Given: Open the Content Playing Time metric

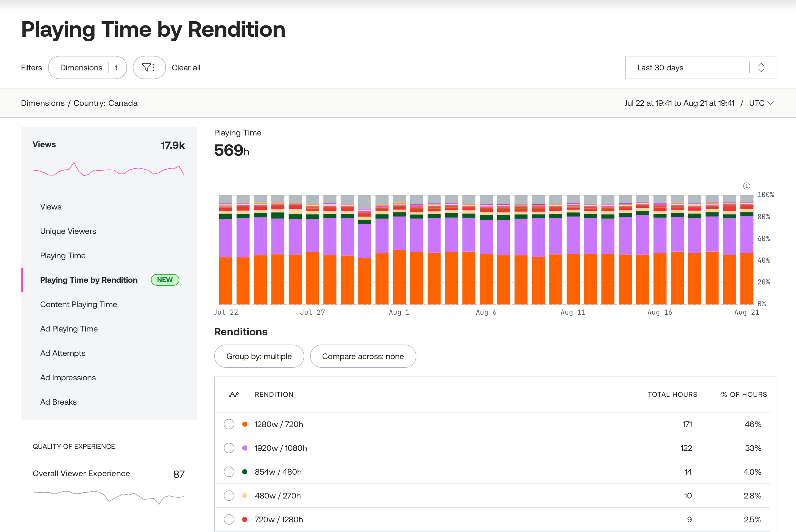Looking at the screenshot, I should [79, 304].
